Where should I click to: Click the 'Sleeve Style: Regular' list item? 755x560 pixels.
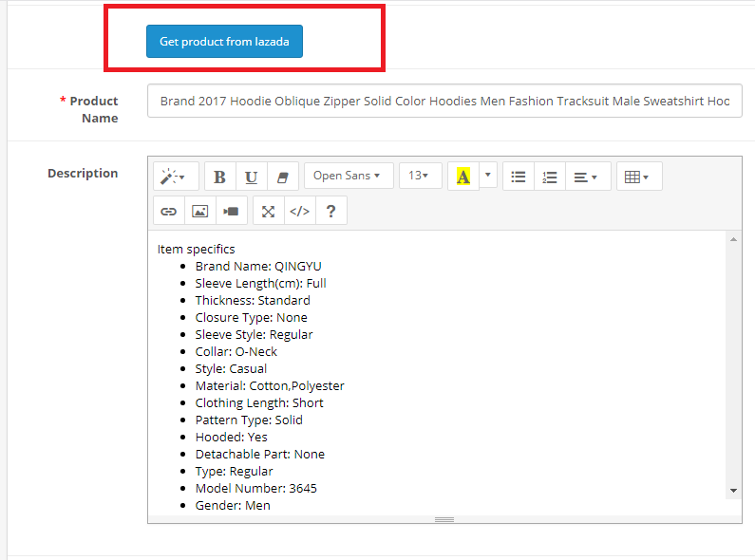click(254, 334)
